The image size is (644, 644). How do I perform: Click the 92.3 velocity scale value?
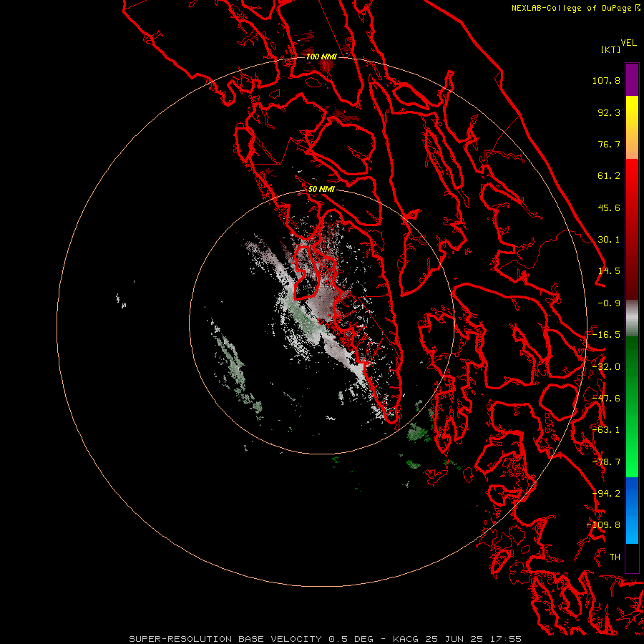[609, 112]
